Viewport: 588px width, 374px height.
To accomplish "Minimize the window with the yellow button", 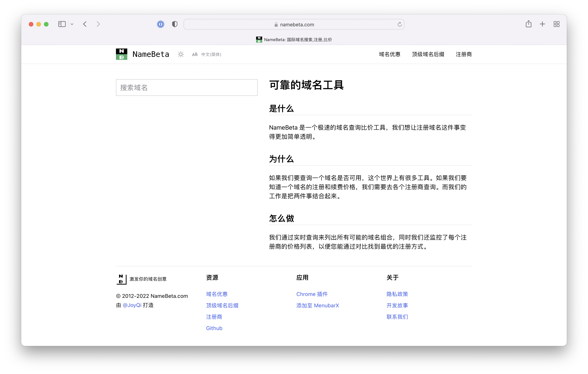I will 39,24.
